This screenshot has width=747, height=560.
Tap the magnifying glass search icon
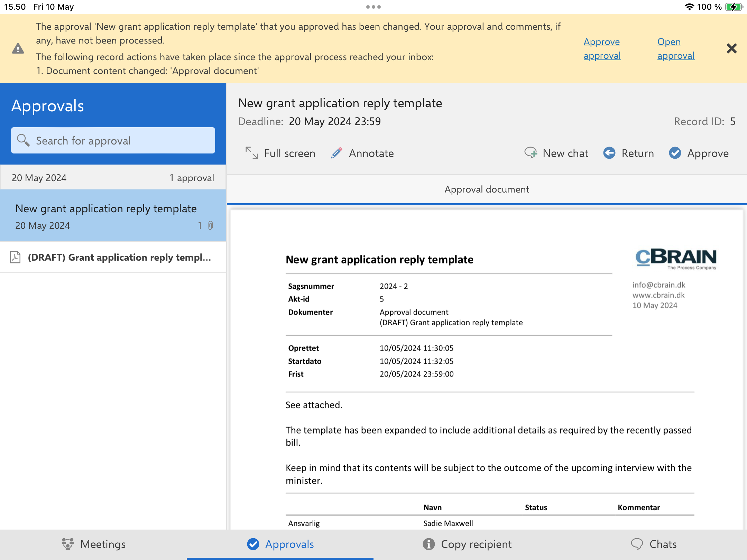click(x=23, y=140)
